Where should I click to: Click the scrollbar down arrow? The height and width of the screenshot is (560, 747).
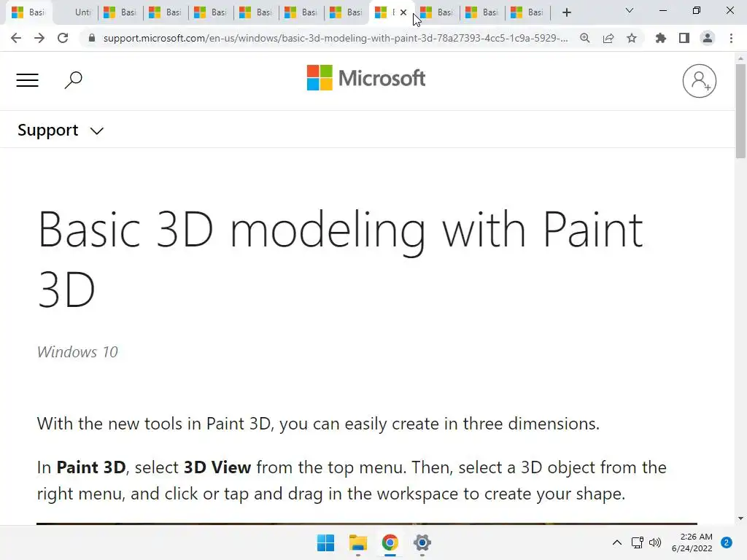pyautogui.click(x=740, y=518)
